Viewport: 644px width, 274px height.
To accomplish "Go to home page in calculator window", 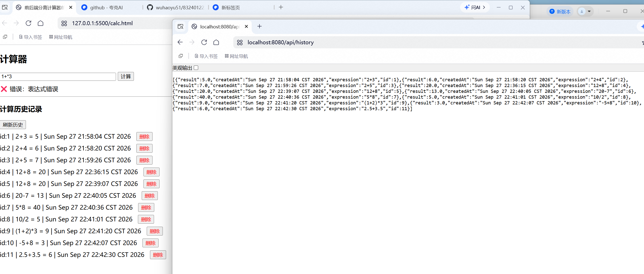I will 41,23.
